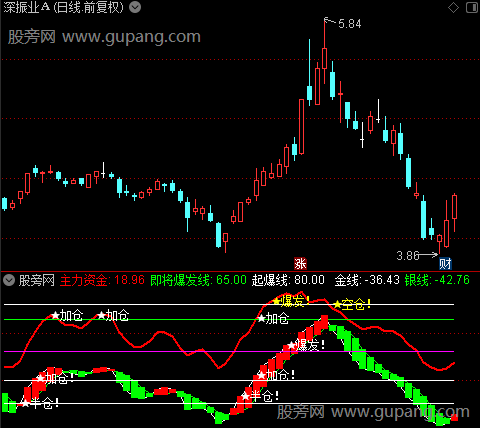Click the diamond icon in the top-right corner
480x428 pixels.
coord(453,7)
